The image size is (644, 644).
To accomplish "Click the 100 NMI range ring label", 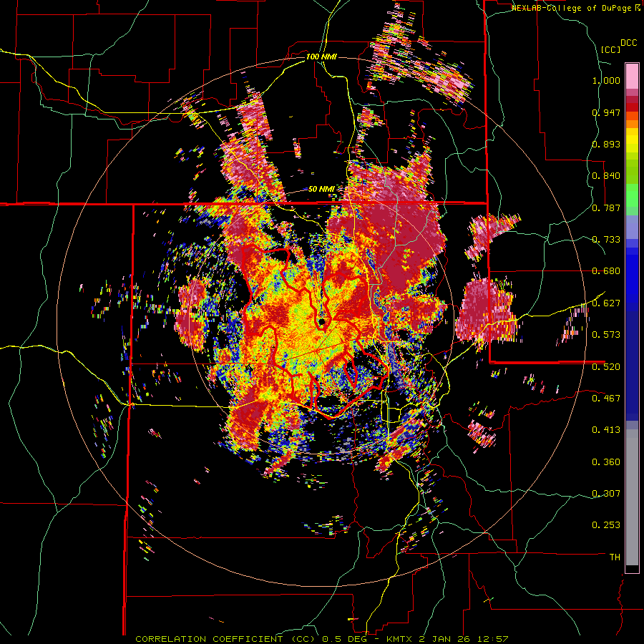I will click(x=321, y=57).
